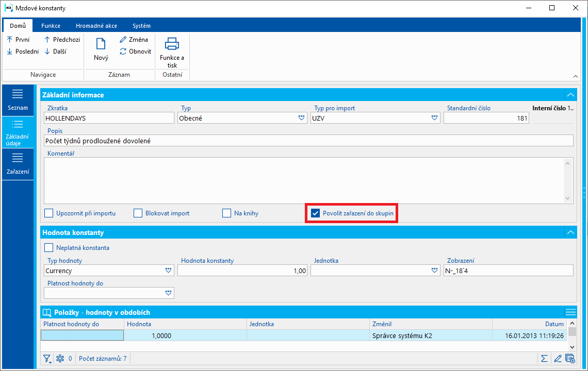Click the book icon beside Položky header

[47, 313]
